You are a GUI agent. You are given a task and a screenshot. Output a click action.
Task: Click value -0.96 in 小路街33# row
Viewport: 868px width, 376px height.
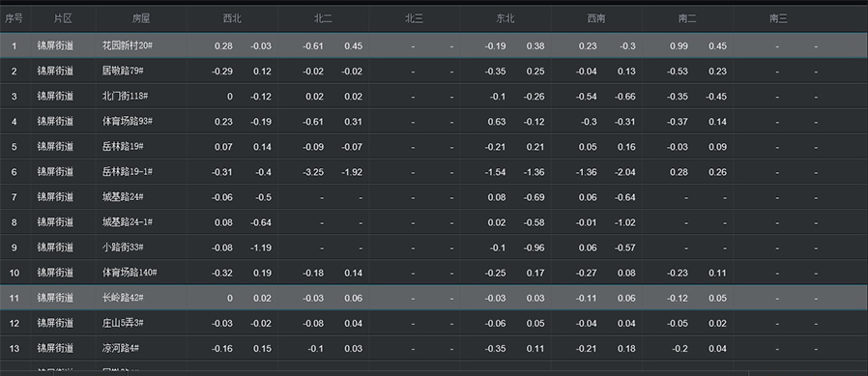tap(534, 247)
